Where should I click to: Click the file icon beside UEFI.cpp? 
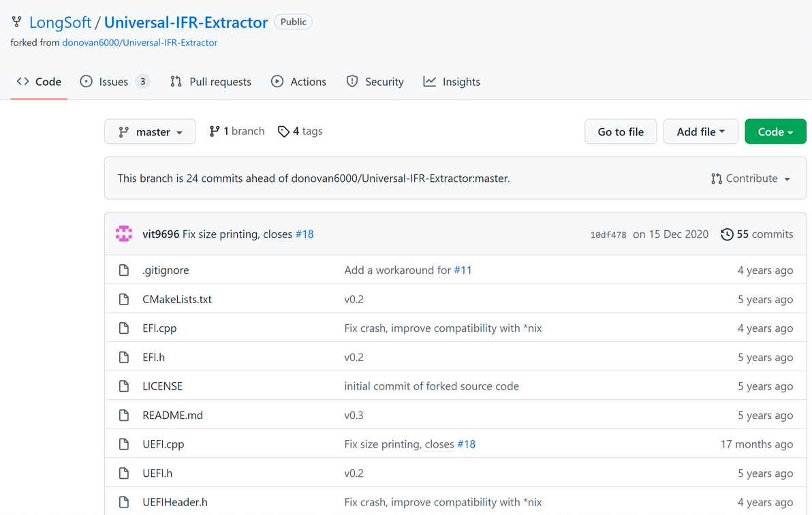(124, 444)
